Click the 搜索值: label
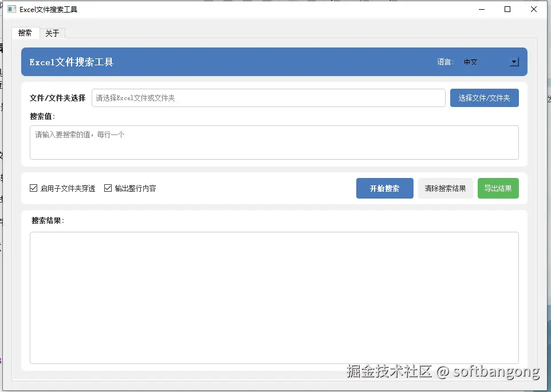Viewport: 551px width, 392px height. click(x=42, y=116)
